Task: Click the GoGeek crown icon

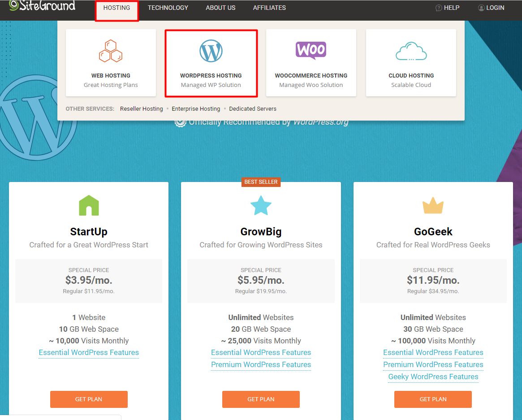Action: (x=433, y=205)
